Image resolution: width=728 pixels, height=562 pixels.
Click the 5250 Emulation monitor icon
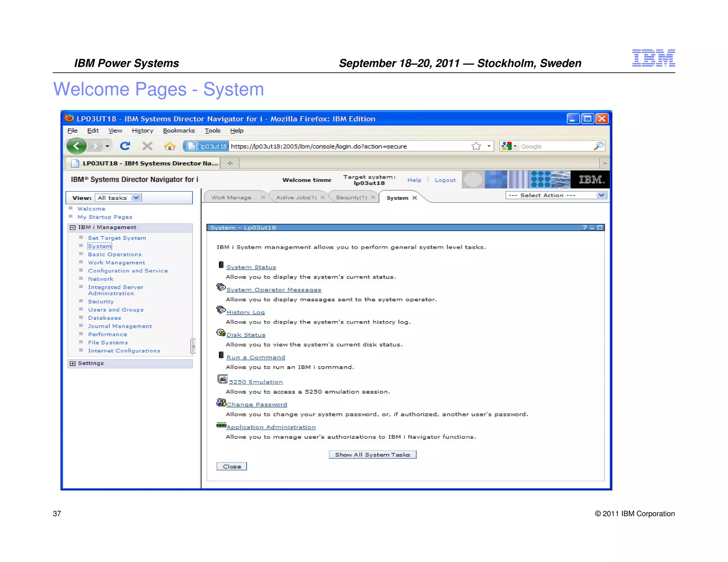point(223,379)
